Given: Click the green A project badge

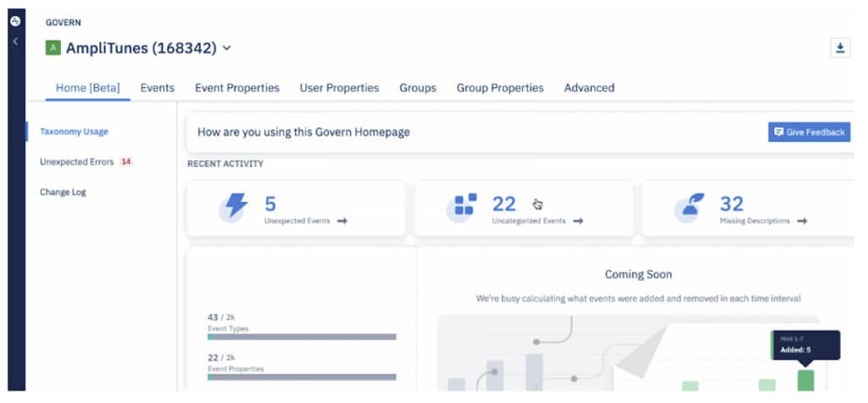Looking at the screenshot, I should [x=53, y=48].
